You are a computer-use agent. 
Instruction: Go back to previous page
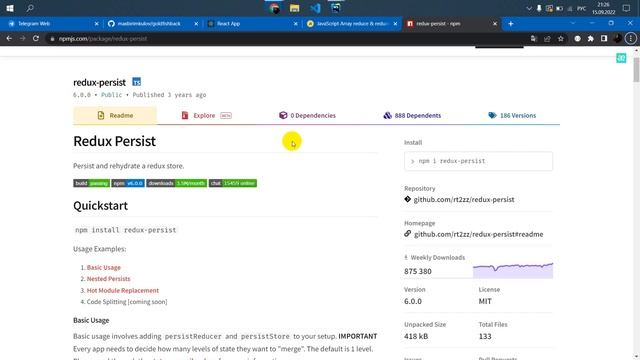click(9, 38)
